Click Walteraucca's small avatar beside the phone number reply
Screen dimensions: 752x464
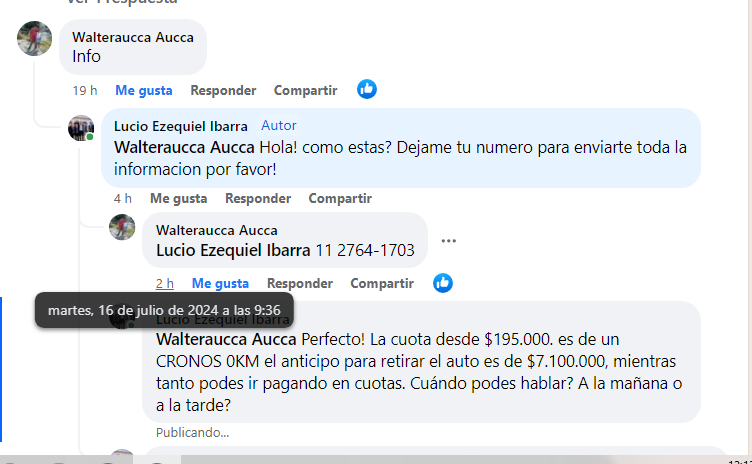pos(122,227)
